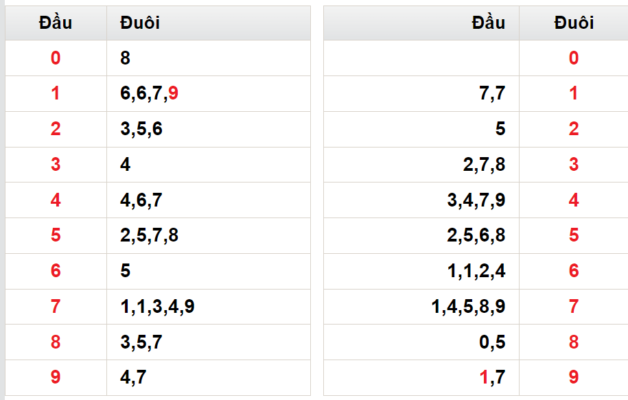This screenshot has height=400, width=628.
Task: Click the cell showing 2,7,8
Action: click(x=421, y=165)
